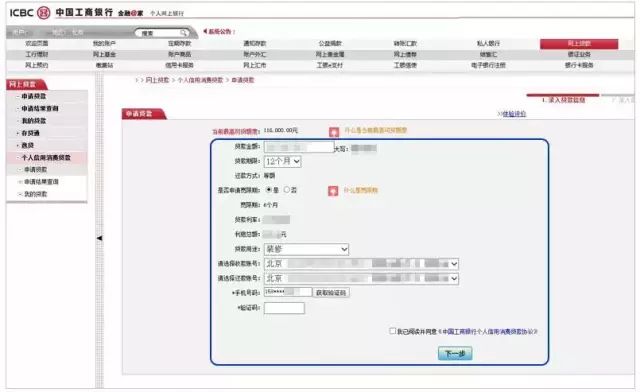Select 否 for the grace period option

(x=287, y=190)
